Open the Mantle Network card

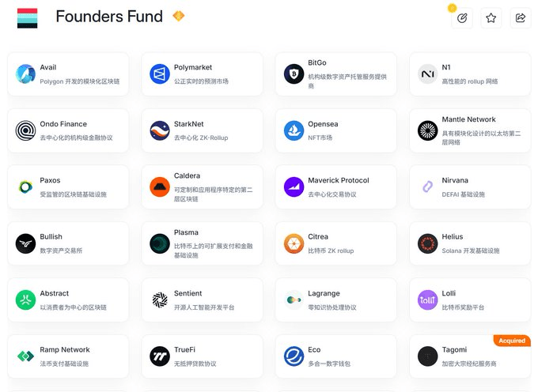(470, 130)
